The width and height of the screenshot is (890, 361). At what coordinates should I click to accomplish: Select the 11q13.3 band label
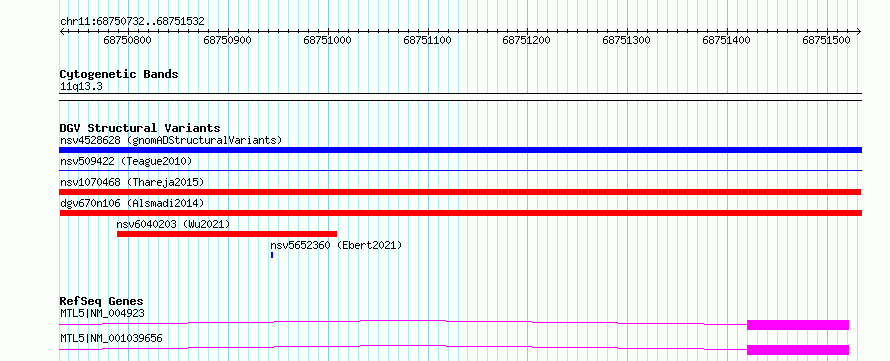(x=81, y=87)
